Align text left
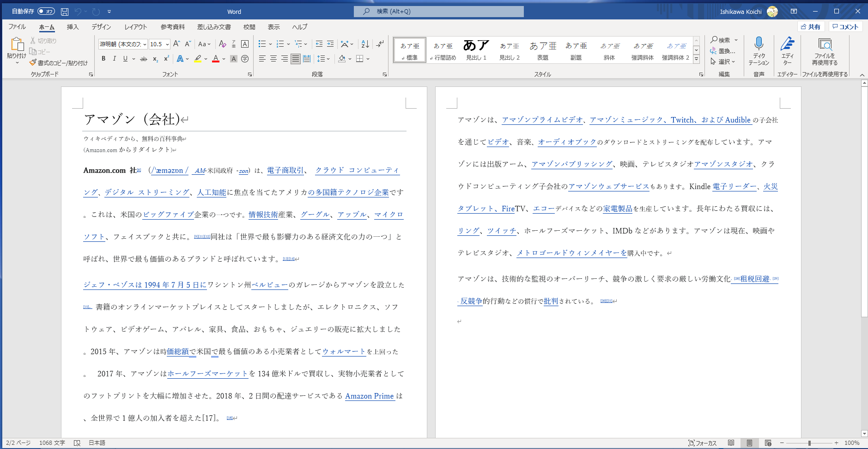The width and height of the screenshot is (868, 449). pos(262,59)
